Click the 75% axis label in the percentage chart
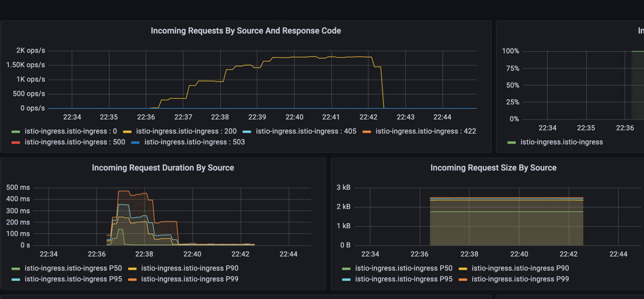 pos(512,68)
